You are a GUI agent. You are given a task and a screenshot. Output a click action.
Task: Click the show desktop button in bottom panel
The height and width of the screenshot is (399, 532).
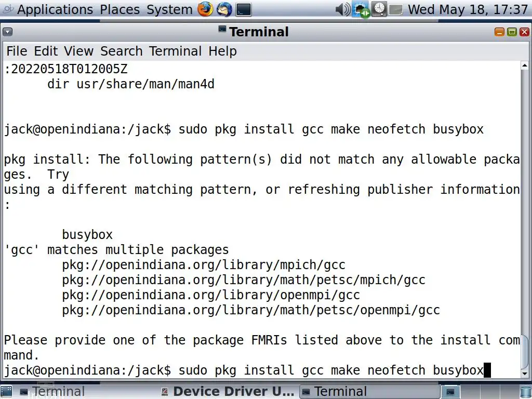(x=6, y=392)
